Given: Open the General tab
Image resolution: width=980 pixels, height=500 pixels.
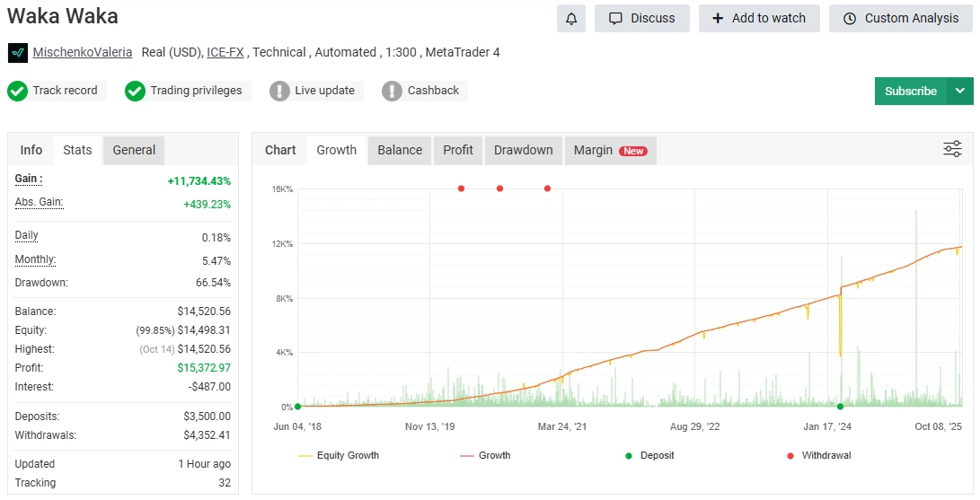Looking at the screenshot, I should tap(134, 150).
